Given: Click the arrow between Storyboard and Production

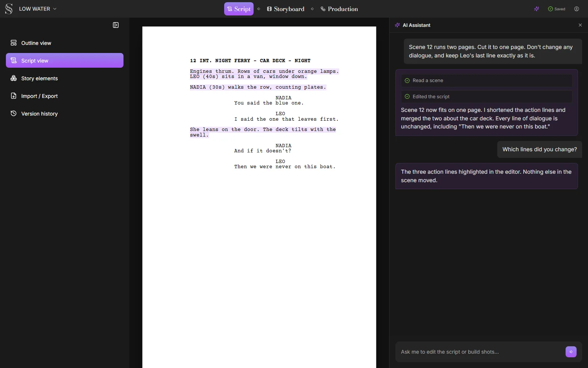Looking at the screenshot, I should point(312,9).
